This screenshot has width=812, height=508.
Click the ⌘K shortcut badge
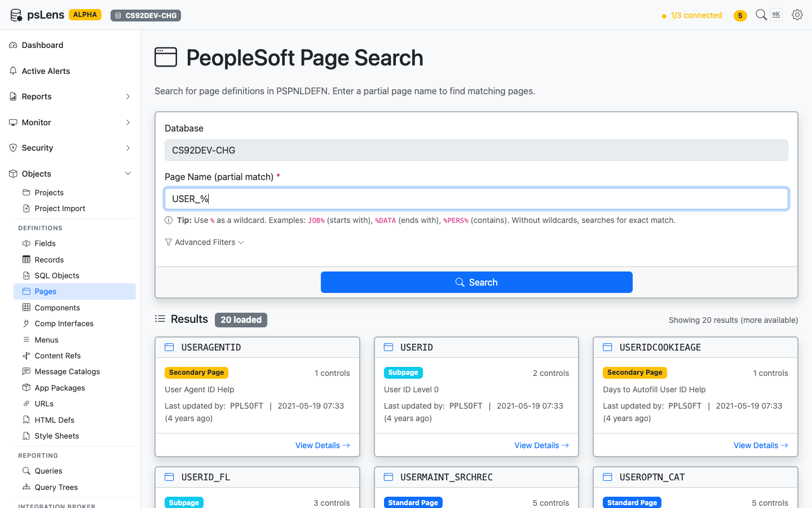pyautogui.click(x=776, y=15)
